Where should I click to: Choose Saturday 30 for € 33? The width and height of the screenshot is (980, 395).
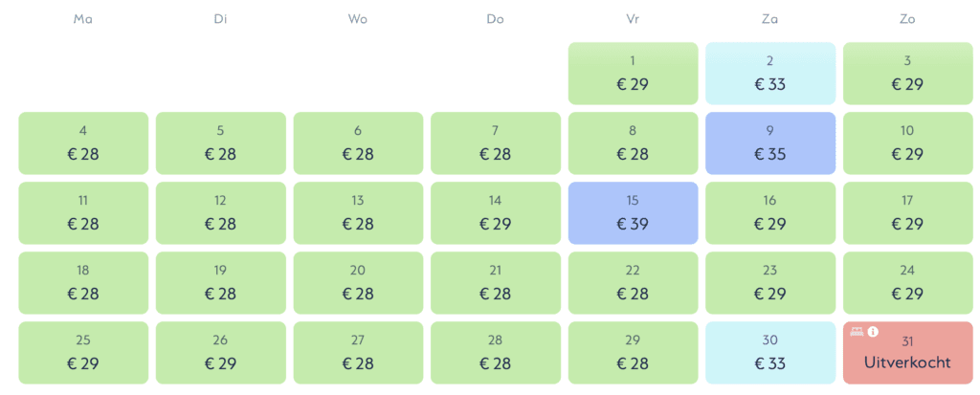(770, 353)
